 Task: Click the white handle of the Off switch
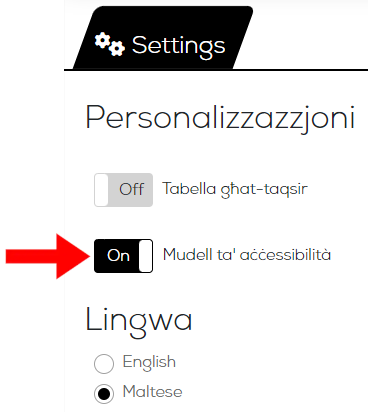[x=101, y=190]
